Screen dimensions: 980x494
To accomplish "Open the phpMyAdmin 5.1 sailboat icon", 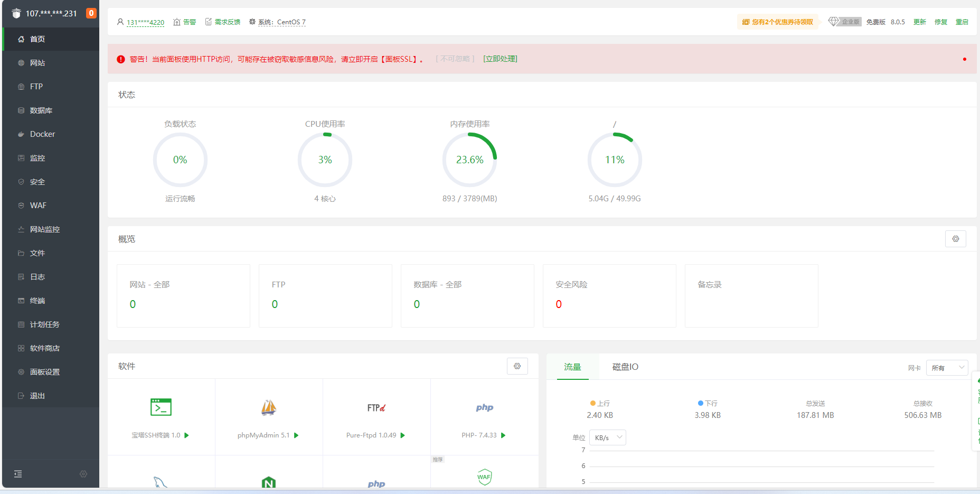I will (269, 407).
